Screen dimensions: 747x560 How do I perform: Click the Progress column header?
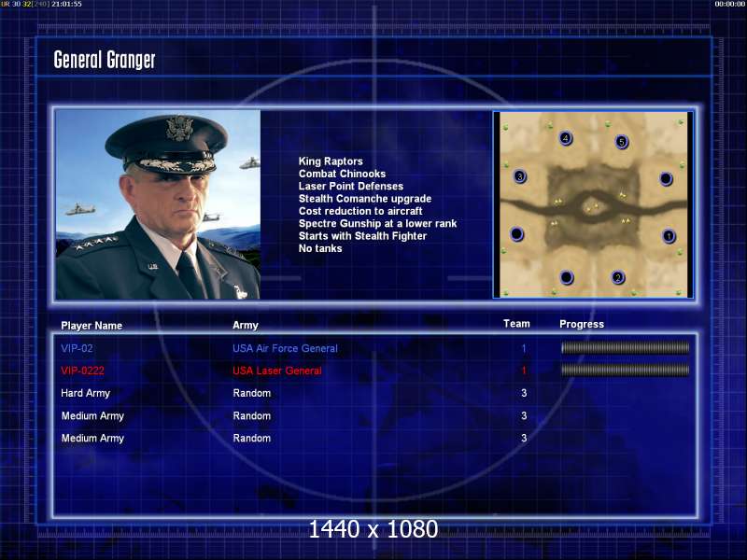click(582, 324)
